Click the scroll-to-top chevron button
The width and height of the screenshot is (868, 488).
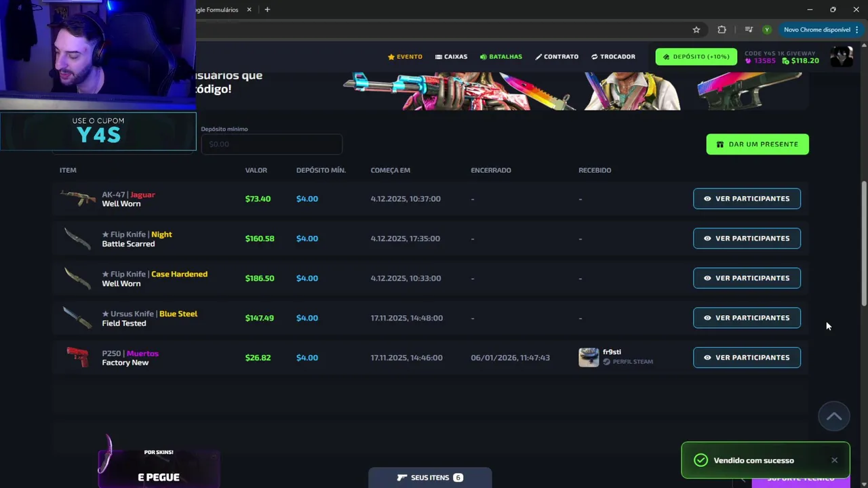click(x=834, y=416)
